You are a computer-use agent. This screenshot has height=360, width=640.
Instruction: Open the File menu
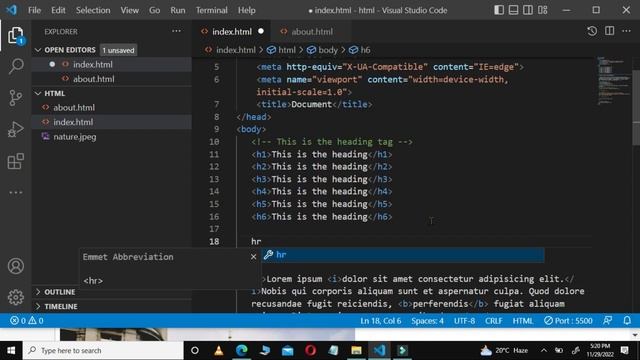point(34,10)
